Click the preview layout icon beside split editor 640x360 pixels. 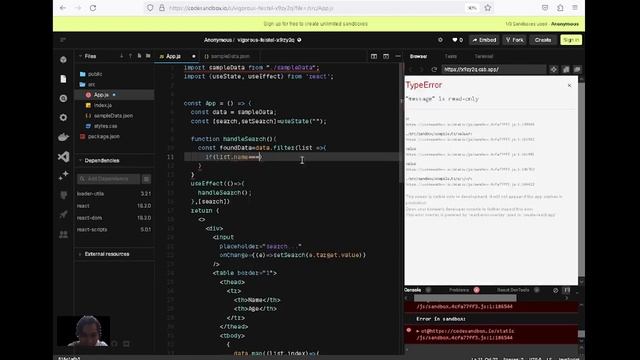(386, 56)
